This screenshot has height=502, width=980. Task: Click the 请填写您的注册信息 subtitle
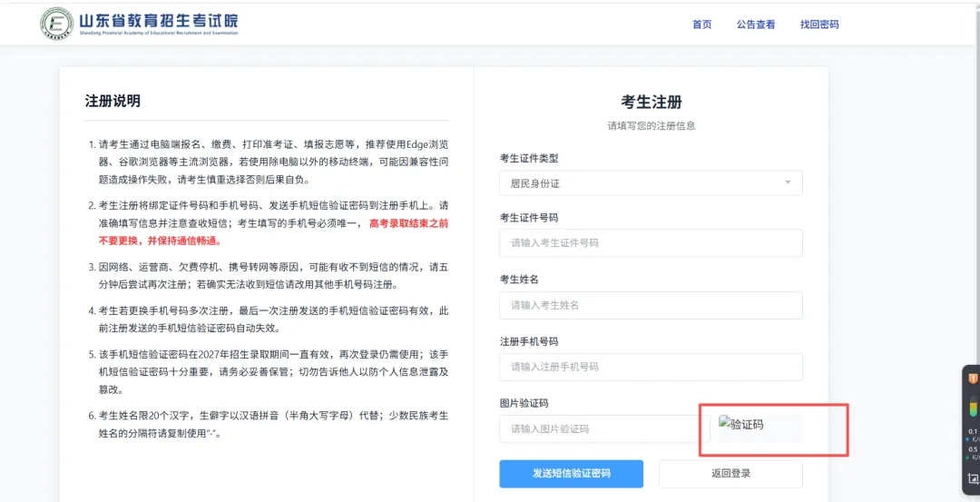pyautogui.click(x=652, y=125)
